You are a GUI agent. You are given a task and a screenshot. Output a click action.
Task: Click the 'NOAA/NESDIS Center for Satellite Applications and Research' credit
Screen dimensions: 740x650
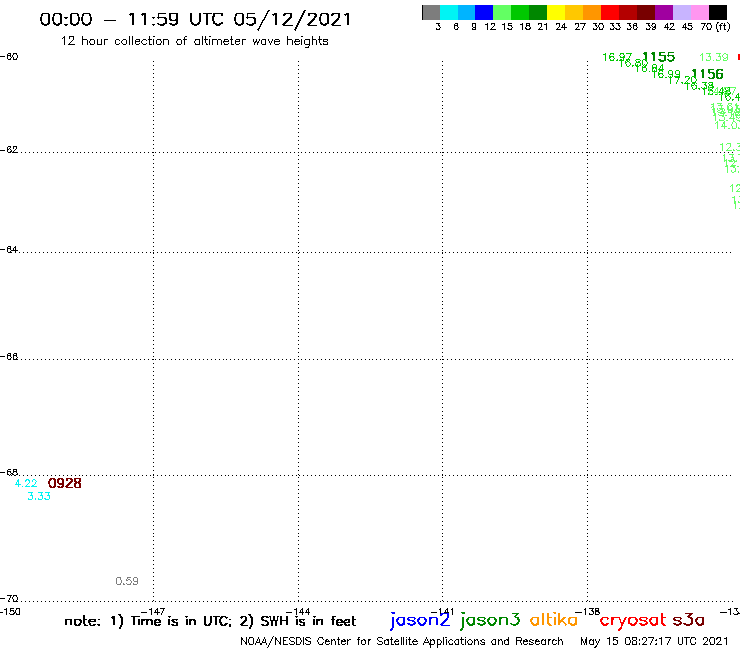(x=402, y=642)
